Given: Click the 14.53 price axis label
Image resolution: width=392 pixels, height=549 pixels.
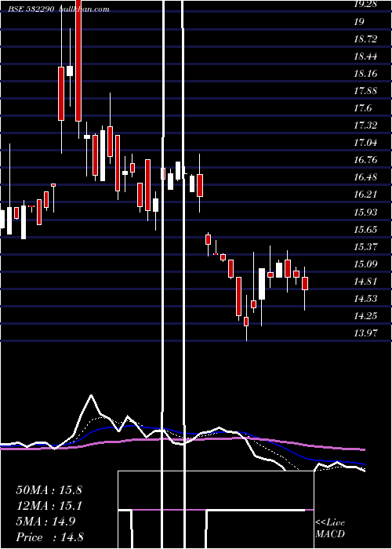Looking at the screenshot, I should pyautogui.click(x=365, y=298).
